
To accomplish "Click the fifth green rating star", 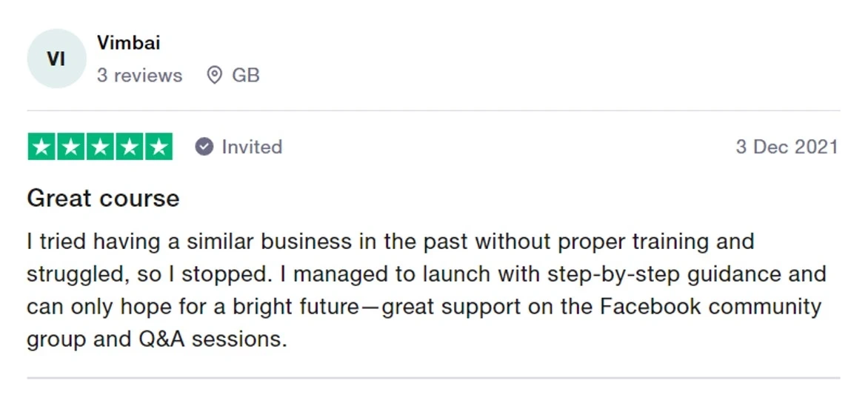I will (158, 147).
